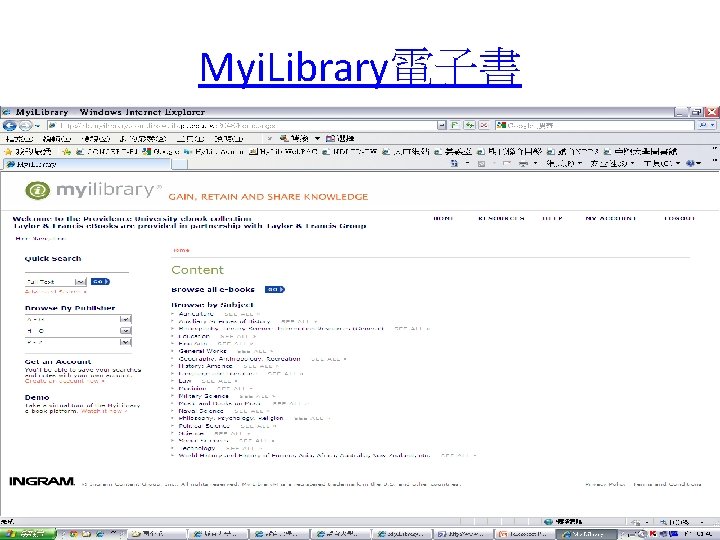Open the History: America subject link

click(205, 366)
